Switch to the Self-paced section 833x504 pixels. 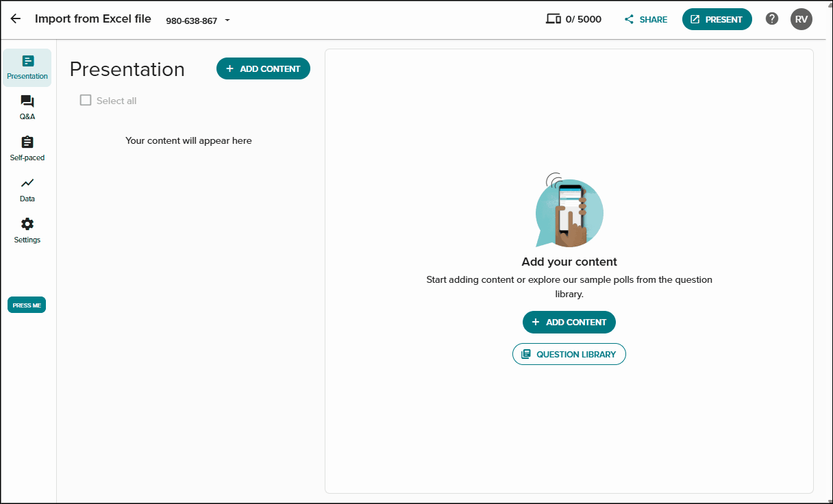coord(27,149)
